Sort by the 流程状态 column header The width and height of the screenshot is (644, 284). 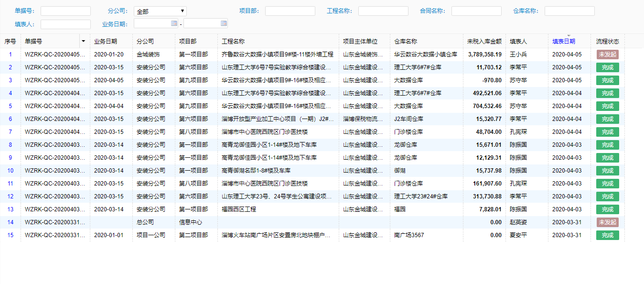607,42
